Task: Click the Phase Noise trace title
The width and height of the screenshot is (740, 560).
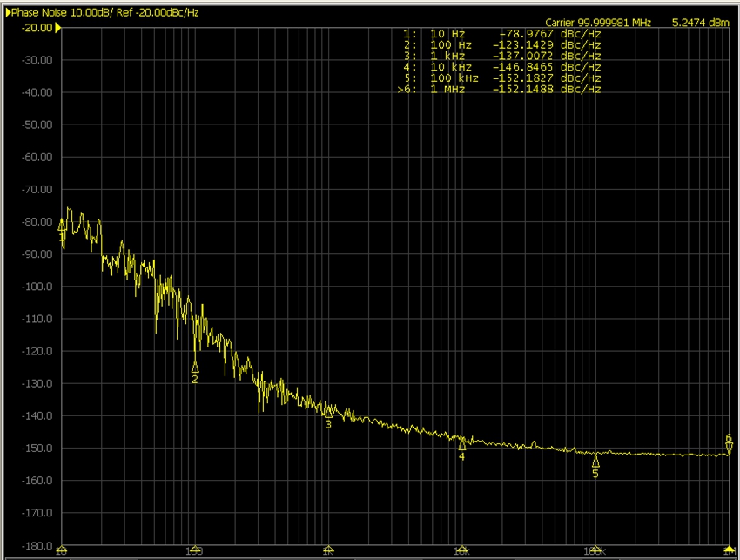Action: [x=40, y=11]
